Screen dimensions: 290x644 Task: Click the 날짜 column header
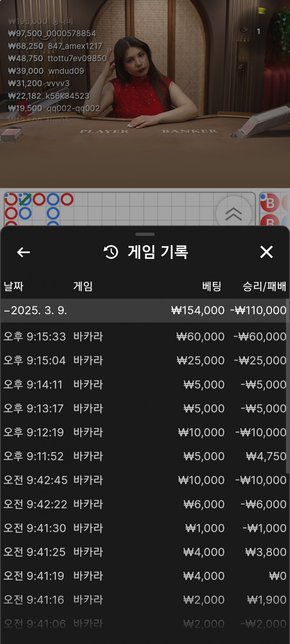point(14,286)
